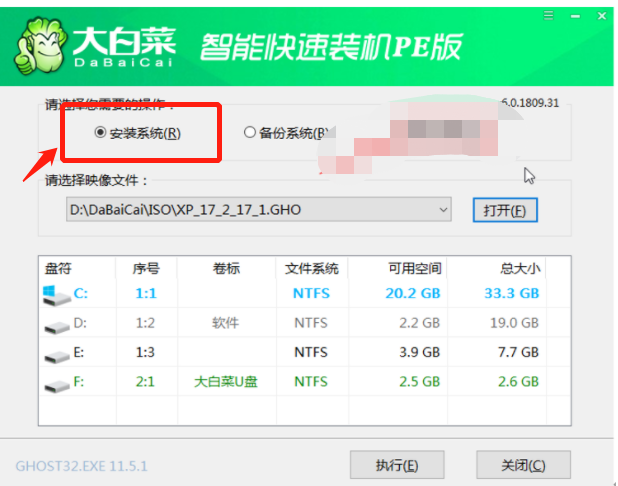Close the DaBaiCai window with X icon
The width and height of the screenshot is (618, 486).
point(602,16)
